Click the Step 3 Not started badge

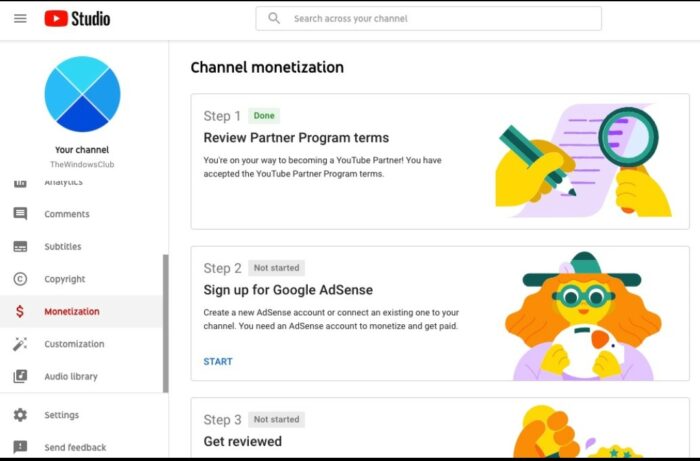click(x=276, y=419)
